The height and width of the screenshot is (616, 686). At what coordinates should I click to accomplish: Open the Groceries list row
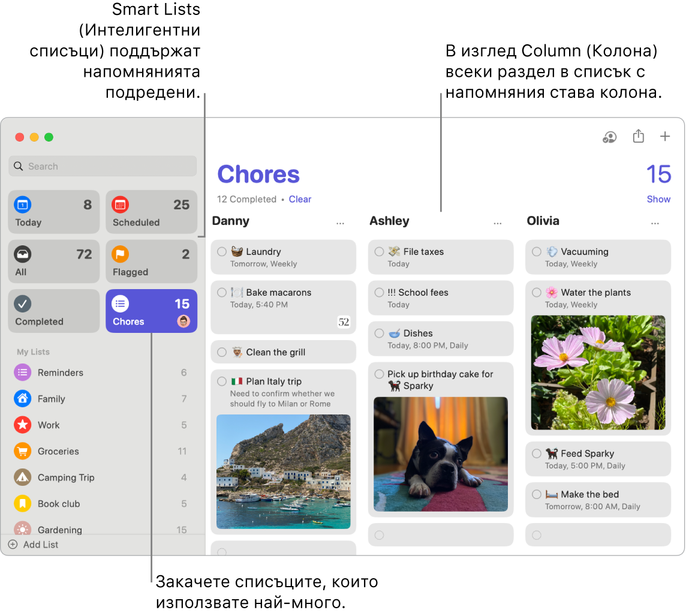(x=101, y=451)
